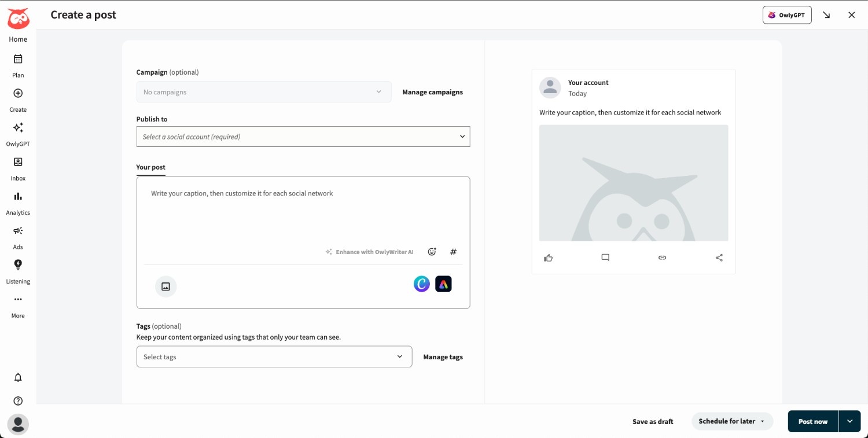Expand the Post now options arrow

(x=849, y=421)
